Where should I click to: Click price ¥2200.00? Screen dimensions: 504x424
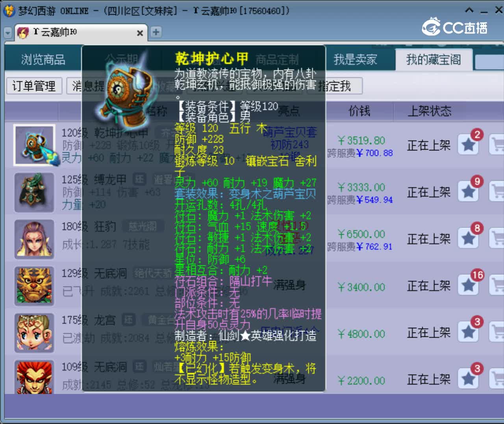tap(361, 381)
